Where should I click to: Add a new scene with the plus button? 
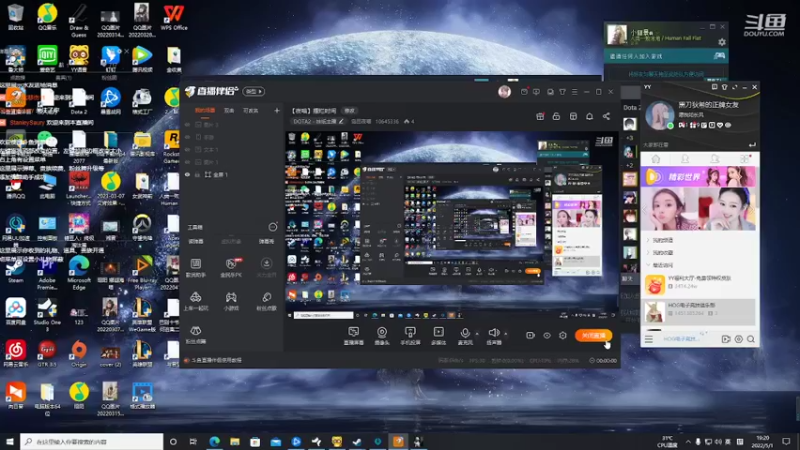277,110
